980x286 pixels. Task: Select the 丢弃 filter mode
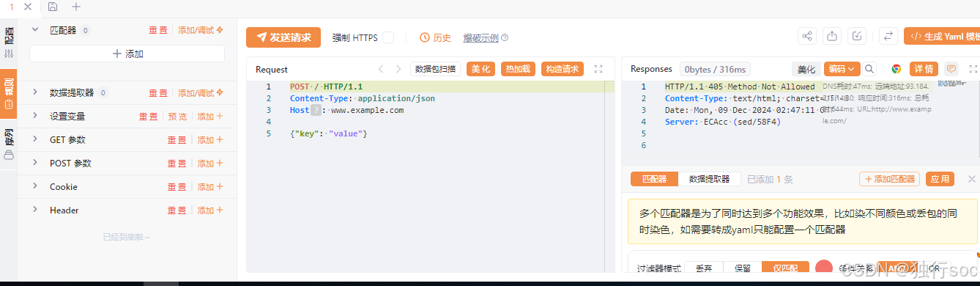click(703, 269)
